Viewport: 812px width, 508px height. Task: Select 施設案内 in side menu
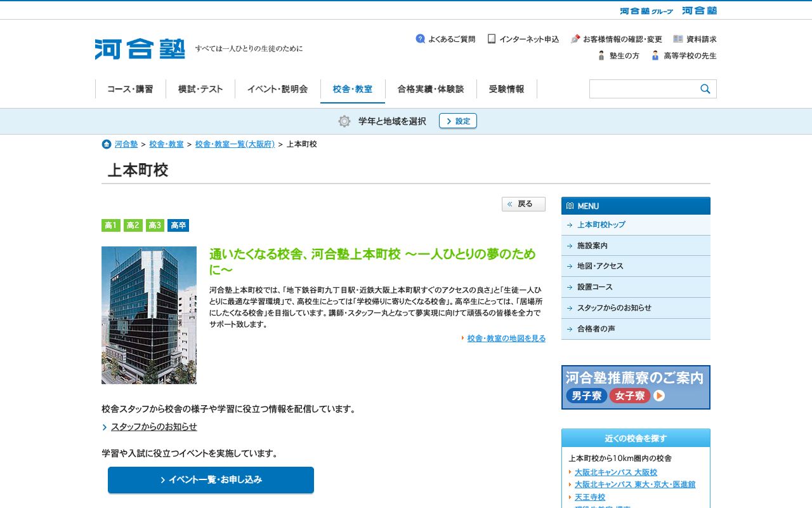pyautogui.click(x=636, y=246)
